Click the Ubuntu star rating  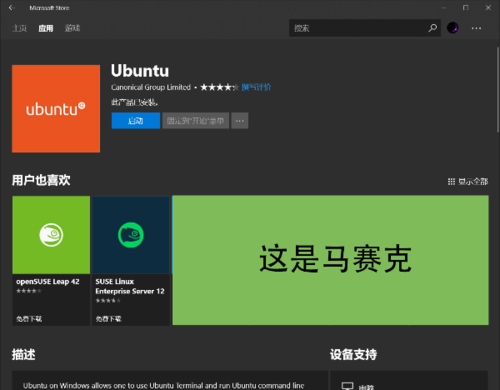tap(219, 87)
